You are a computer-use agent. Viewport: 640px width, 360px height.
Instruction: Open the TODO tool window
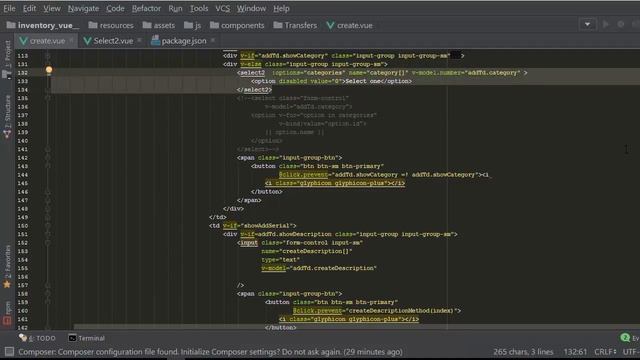37,338
